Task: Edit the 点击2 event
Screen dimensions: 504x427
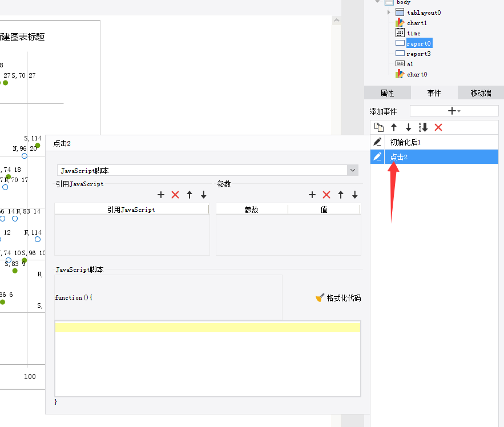Action: click(x=377, y=156)
